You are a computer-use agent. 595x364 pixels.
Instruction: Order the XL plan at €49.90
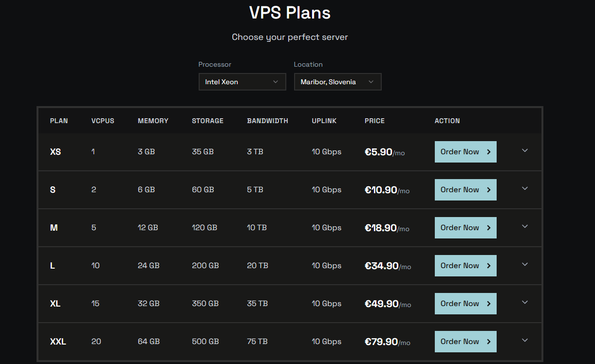click(465, 304)
